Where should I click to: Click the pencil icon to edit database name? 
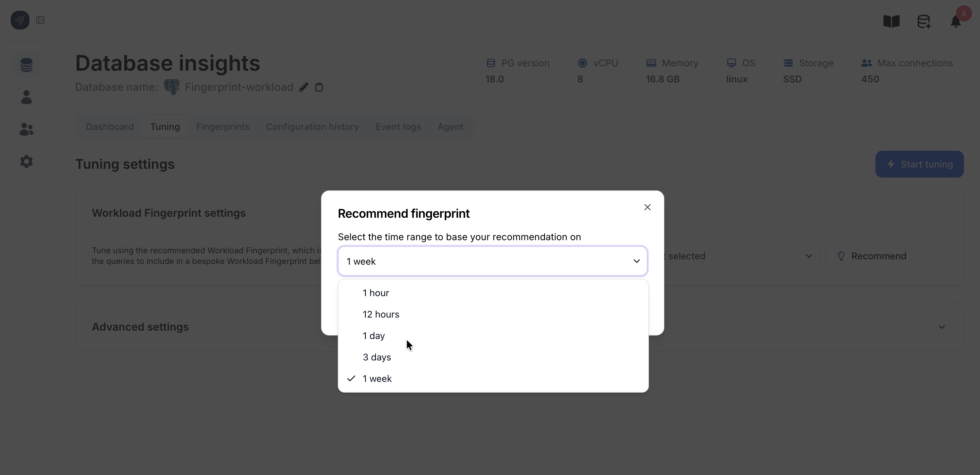click(303, 87)
